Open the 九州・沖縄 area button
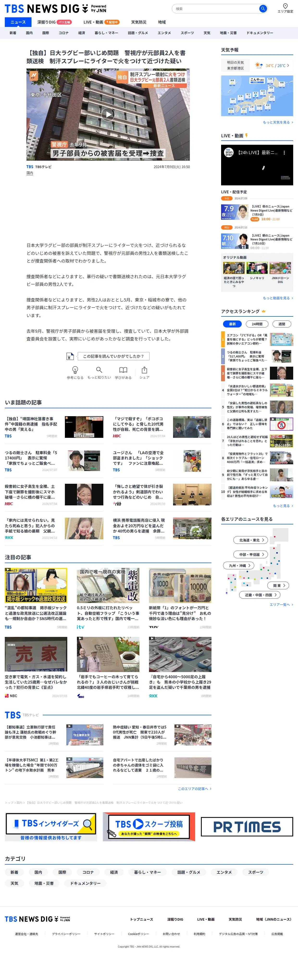The width and height of the screenshot is (298, 980). 239,566
